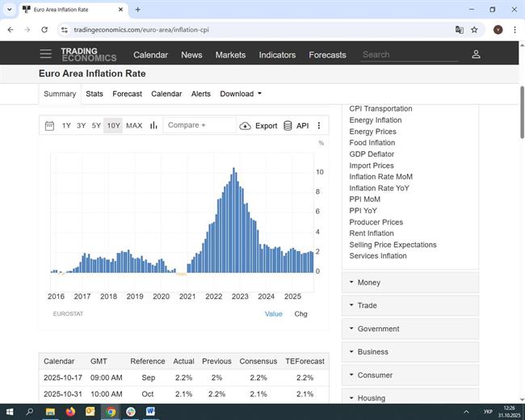Click the chart type bar icon
Screen dimensions: 525x420
(153, 125)
